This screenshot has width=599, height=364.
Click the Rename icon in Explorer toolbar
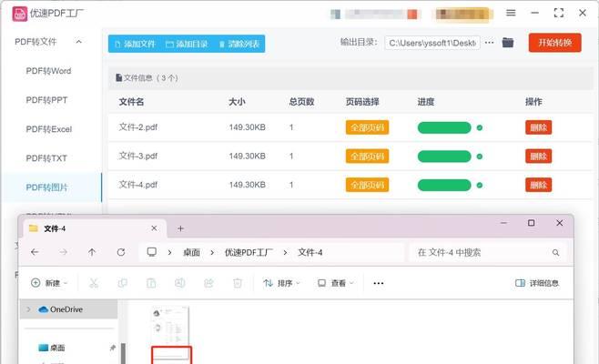[180, 283]
